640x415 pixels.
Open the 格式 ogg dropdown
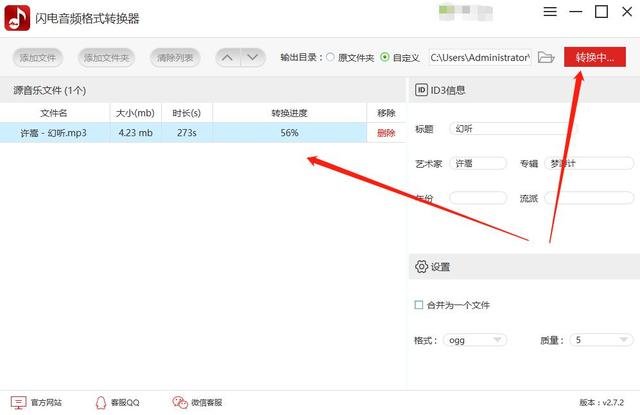coord(475,340)
